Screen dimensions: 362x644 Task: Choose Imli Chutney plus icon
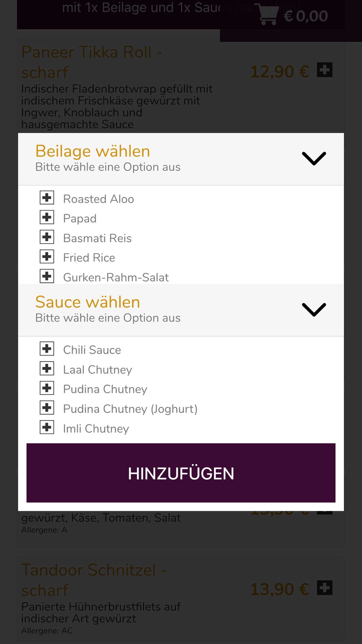tap(47, 427)
